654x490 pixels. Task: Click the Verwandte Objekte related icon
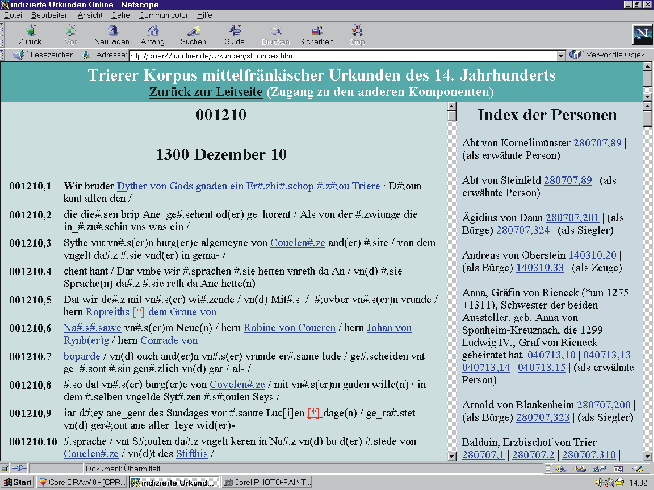click(x=575, y=55)
